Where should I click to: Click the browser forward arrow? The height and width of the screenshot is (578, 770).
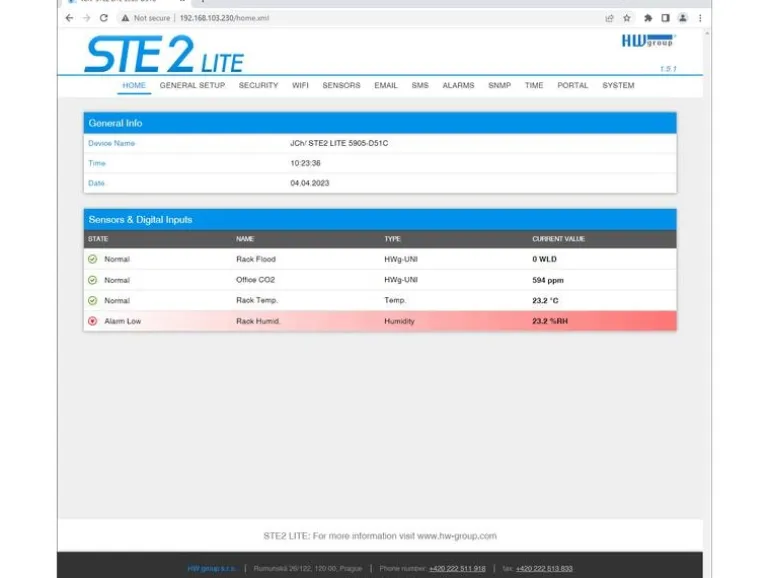click(86, 18)
